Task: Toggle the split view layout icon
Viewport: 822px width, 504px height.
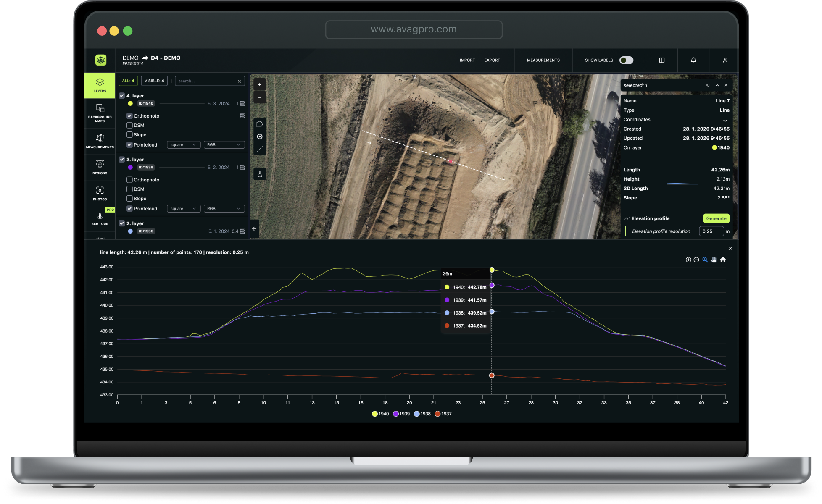Action: pos(662,60)
